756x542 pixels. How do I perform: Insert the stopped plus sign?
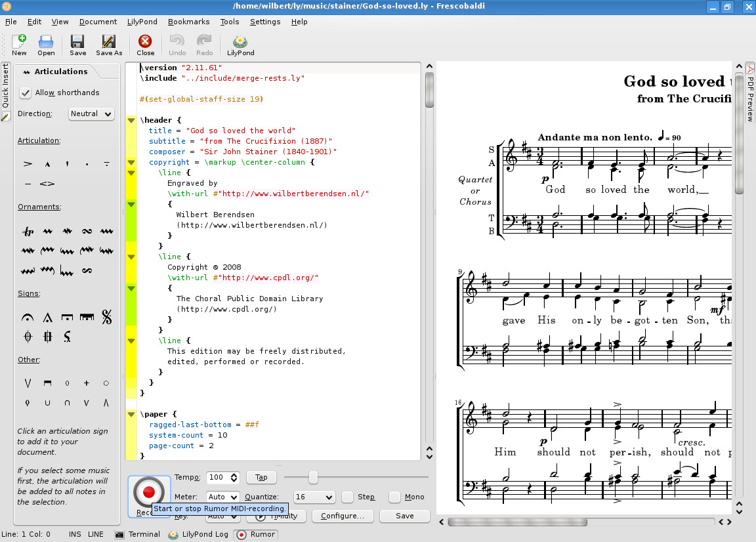(x=87, y=383)
